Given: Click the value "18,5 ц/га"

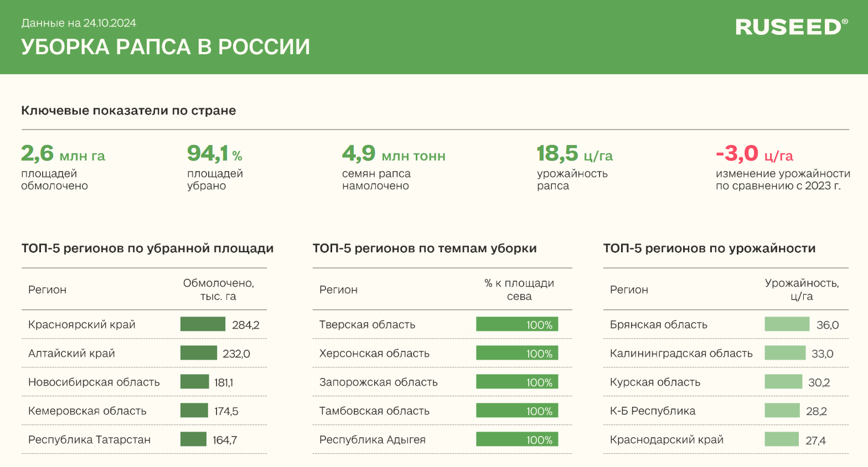Looking at the screenshot, I should point(575,153).
